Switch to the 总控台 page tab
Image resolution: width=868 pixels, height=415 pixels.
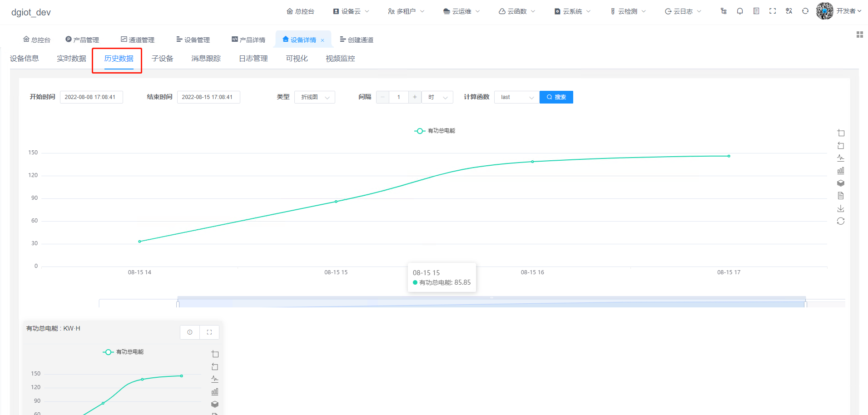tap(37, 40)
